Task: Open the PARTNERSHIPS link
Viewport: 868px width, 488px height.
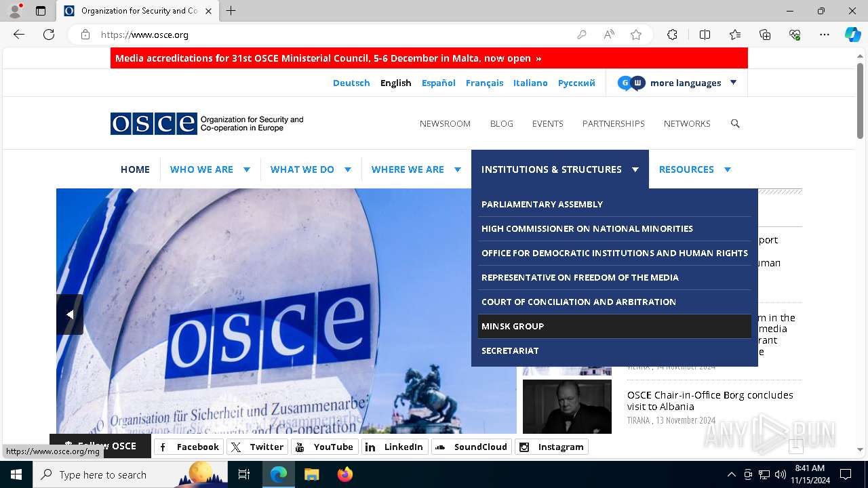Action: pos(614,123)
